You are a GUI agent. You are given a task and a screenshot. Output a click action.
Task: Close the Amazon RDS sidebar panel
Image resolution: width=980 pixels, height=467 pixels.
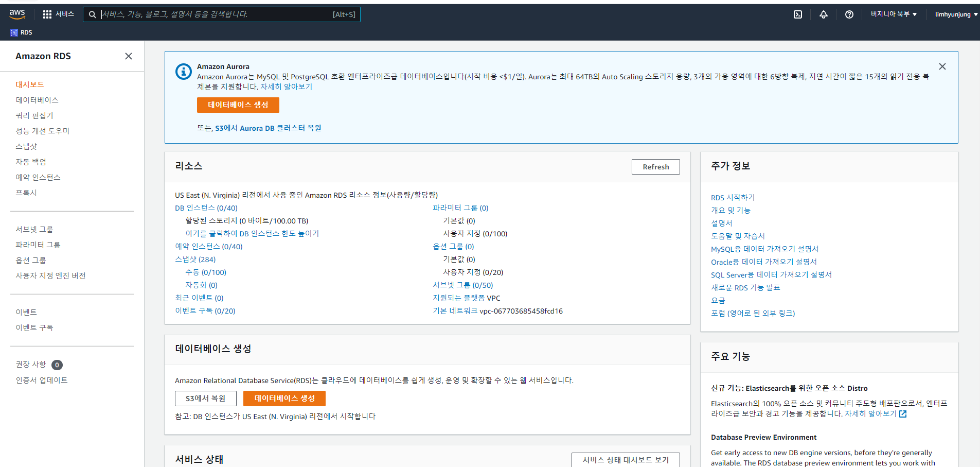[x=129, y=56]
